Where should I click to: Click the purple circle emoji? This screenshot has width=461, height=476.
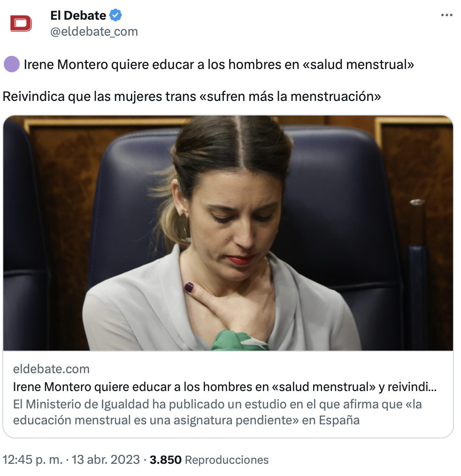(12, 64)
